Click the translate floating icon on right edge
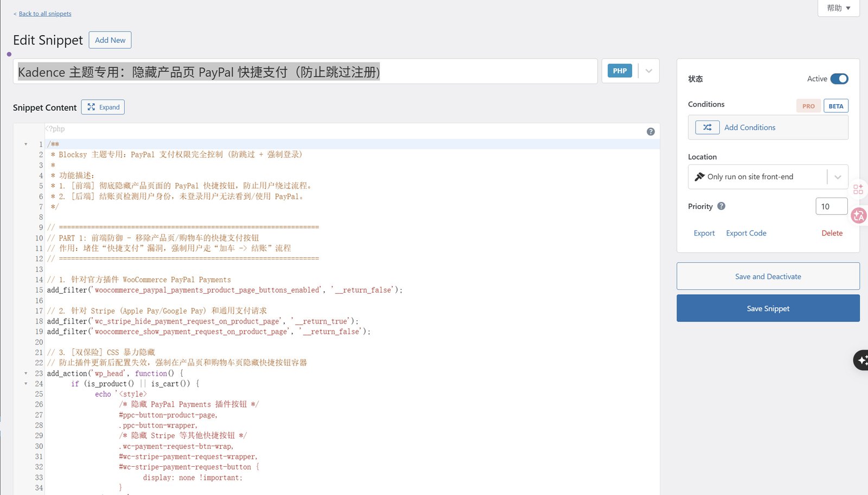Screen dimensions: 868x495 (x=859, y=216)
